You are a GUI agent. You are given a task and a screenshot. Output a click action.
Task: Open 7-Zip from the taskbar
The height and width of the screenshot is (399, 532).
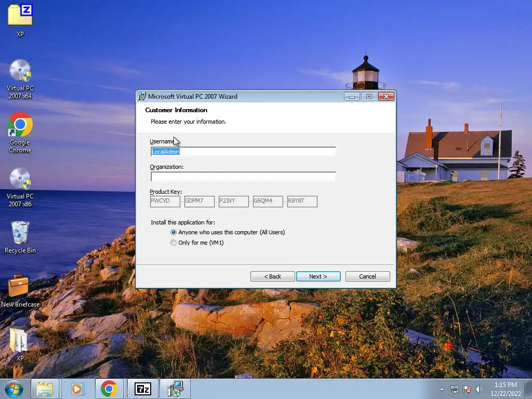142,389
